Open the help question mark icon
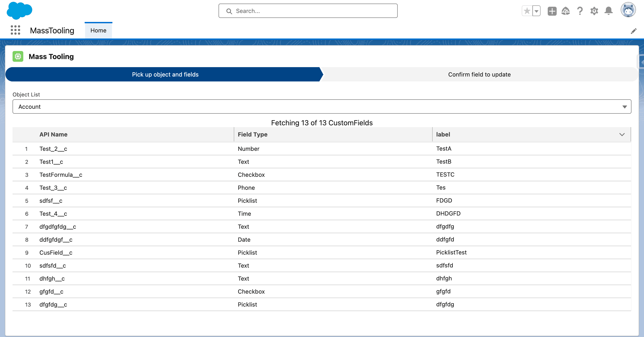This screenshot has width=644, height=337. 580,11
